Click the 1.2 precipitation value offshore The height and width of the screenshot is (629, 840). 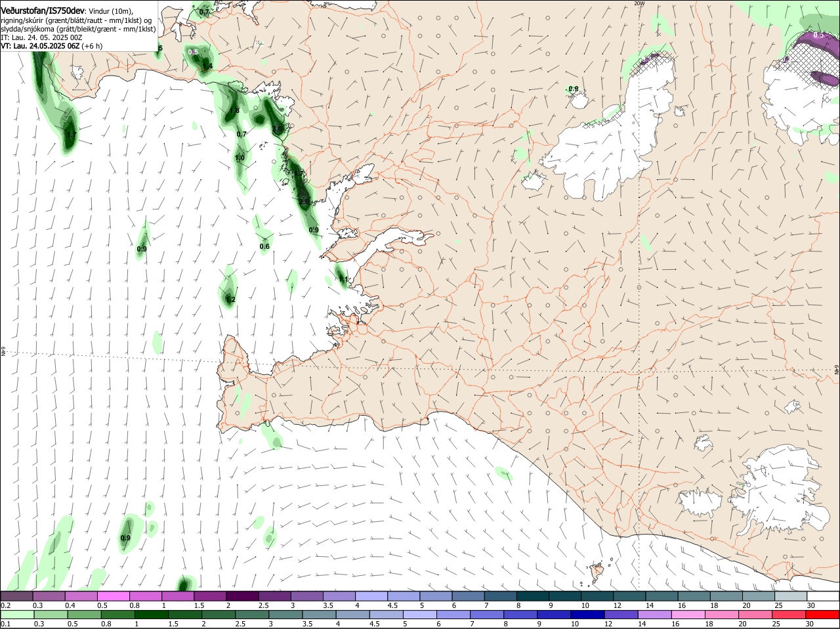click(230, 299)
